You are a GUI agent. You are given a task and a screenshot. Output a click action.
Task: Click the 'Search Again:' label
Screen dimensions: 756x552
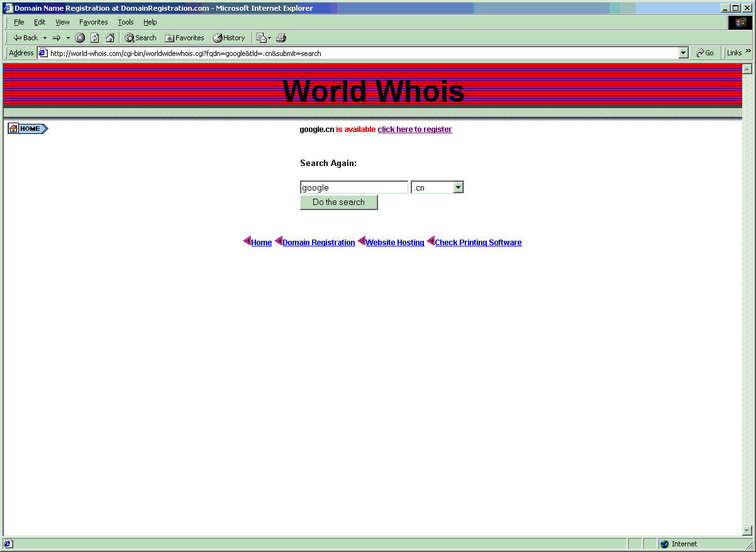(x=328, y=163)
